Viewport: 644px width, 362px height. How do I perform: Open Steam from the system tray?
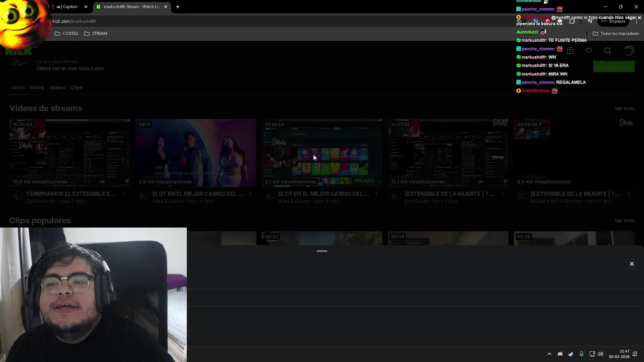tap(571, 354)
